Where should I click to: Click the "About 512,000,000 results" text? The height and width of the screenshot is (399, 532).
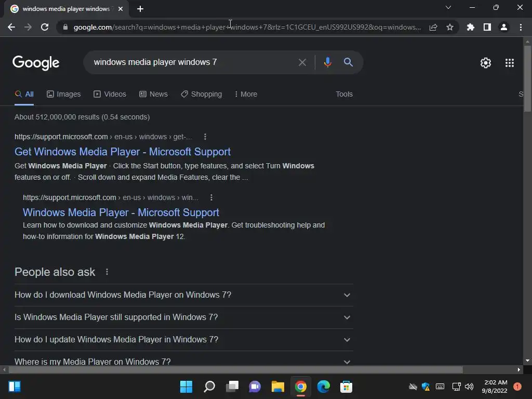coord(82,117)
